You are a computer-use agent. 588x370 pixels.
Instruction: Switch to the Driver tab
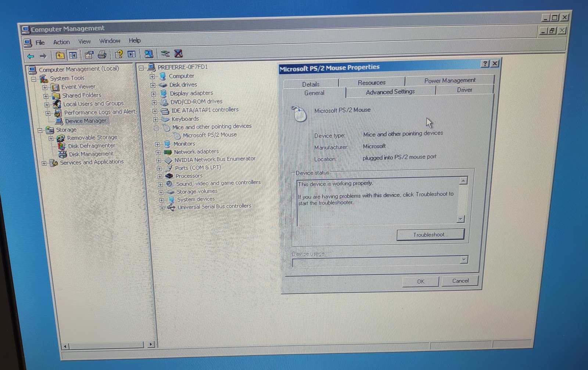coord(465,90)
